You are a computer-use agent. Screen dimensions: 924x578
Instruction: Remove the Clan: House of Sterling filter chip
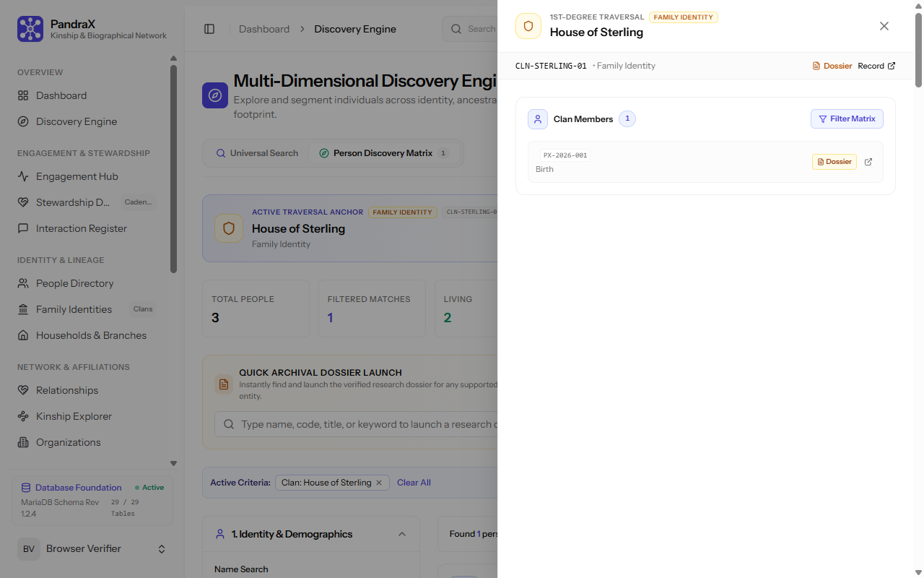pos(379,483)
